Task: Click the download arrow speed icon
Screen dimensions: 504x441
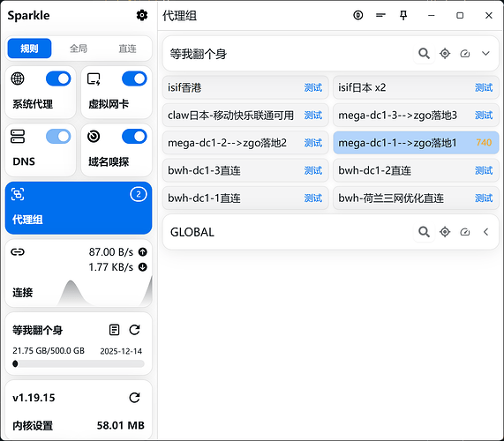Action: (142, 267)
